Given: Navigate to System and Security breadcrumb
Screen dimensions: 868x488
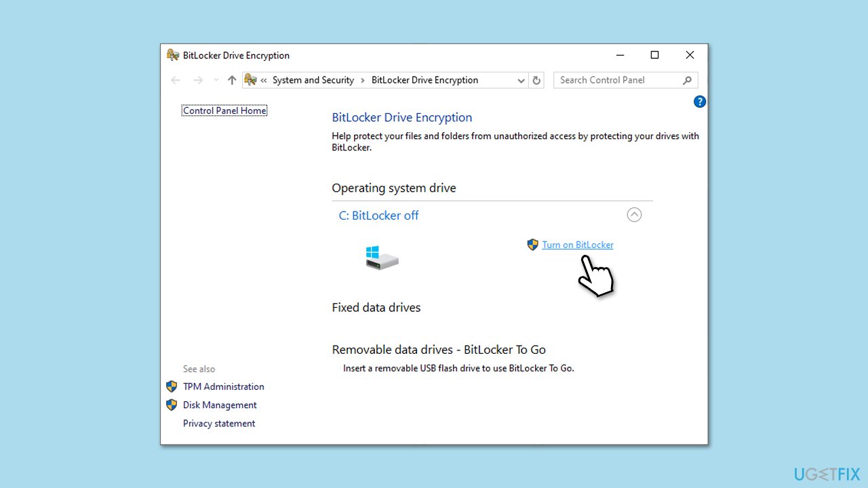Looking at the screenshot, I should tap(313, 80).
